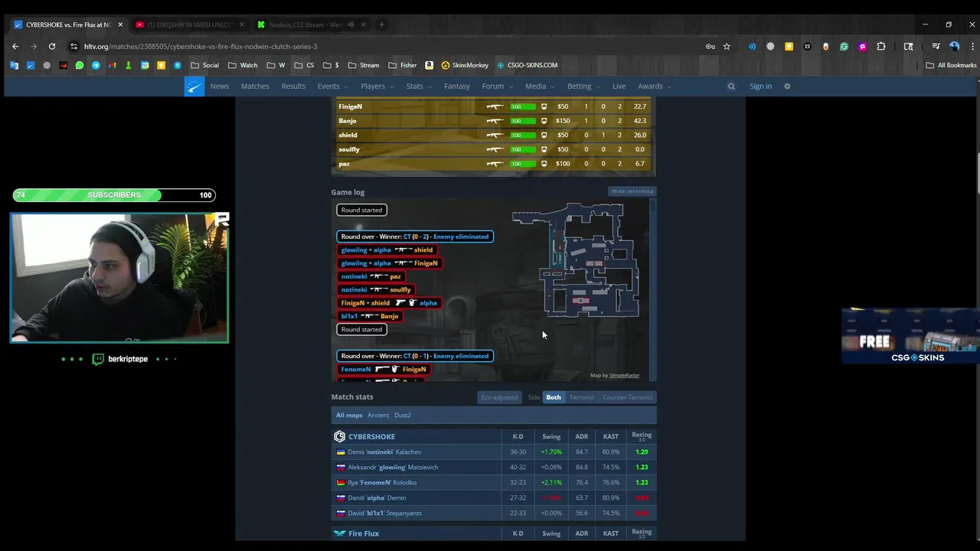Open Denis 'notineki' Kalachev player link

click(384, 452)
